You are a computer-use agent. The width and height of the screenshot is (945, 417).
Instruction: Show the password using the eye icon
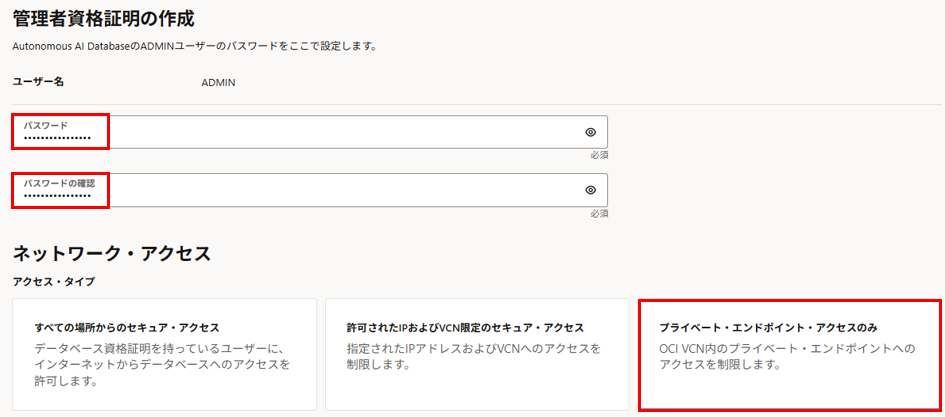tap(590, 132)
